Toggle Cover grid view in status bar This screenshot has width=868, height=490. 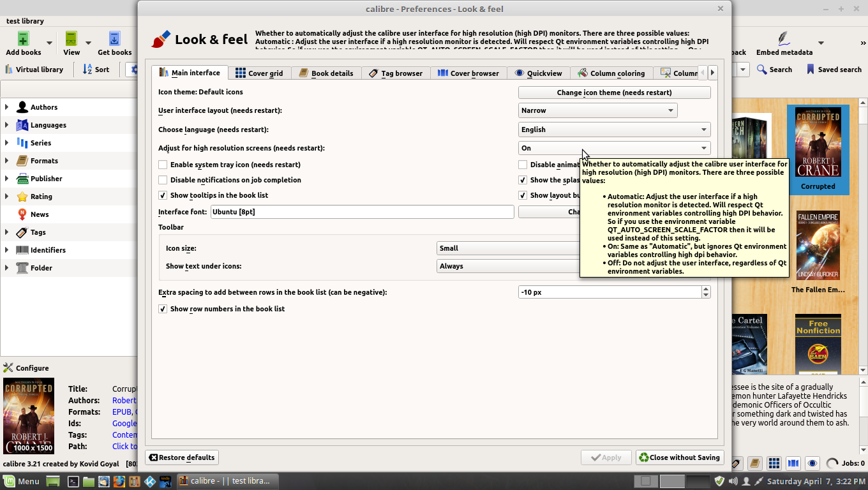[774, 463]
